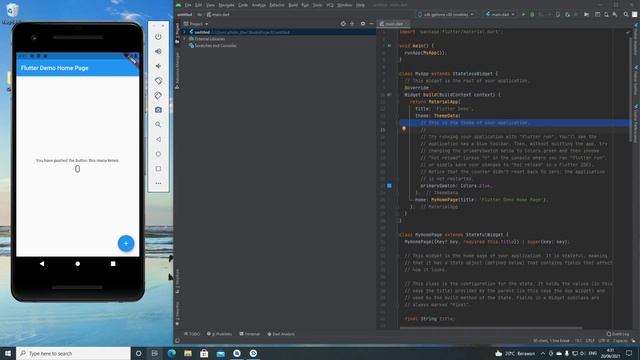
Task: Click the emulator zoom magnifier icon
Action: (158, 124)
